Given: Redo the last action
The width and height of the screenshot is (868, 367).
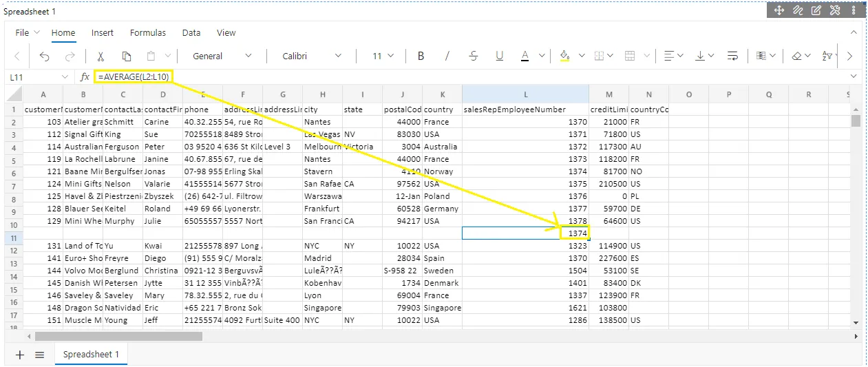Looking at the screenshot, I should (70, 56).
